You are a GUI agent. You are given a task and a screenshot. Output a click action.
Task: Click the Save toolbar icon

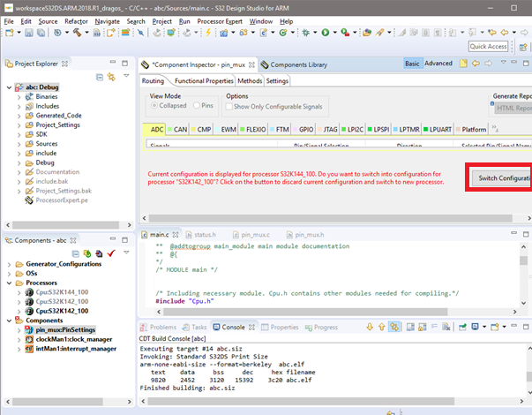pos(29,33)
